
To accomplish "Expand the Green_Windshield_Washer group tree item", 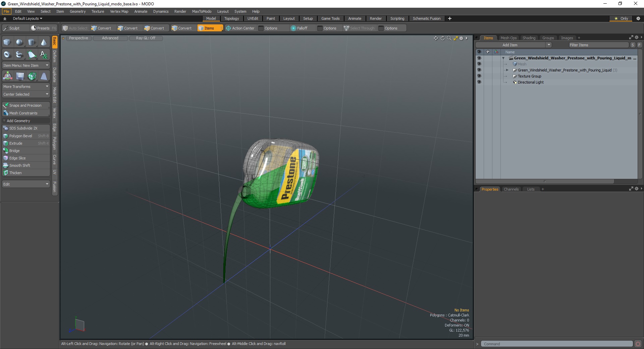I will click(x=507, y=70).
